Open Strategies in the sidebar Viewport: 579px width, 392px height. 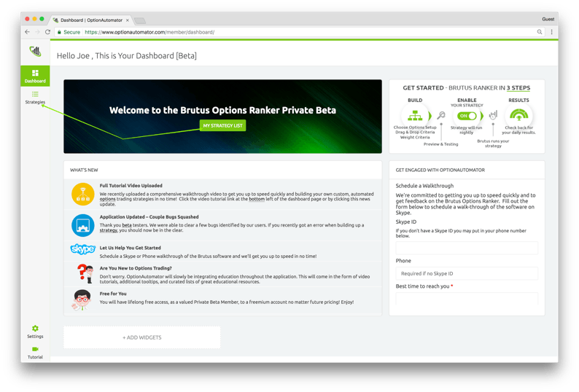pos(35,98)
